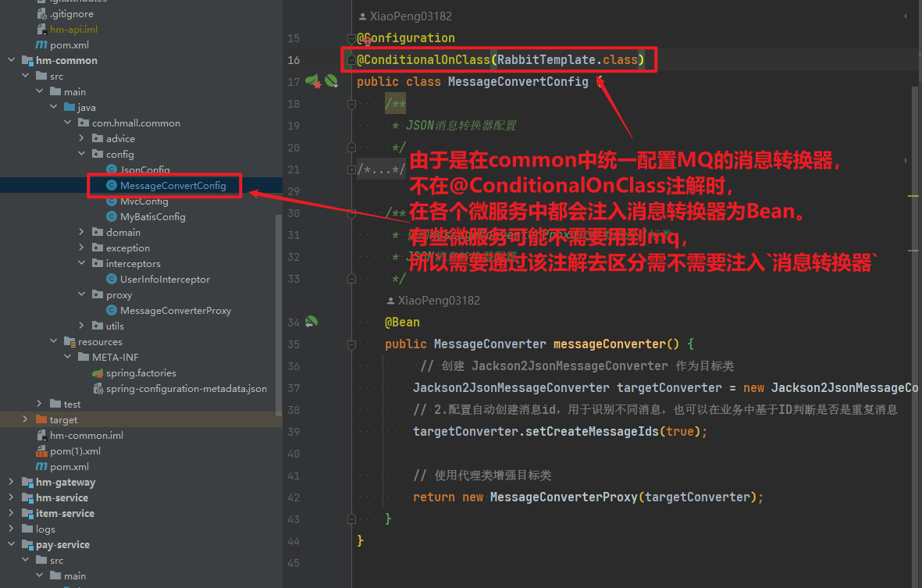Click XiaoPeng03182 author hint above @Bean
This screenshot has width=922, height=588.
(438, 301)
